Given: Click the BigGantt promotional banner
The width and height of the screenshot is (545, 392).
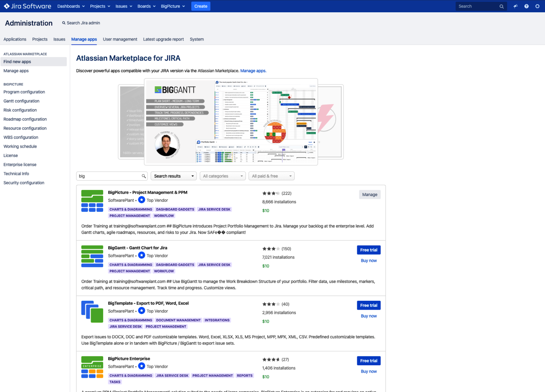Looking at the screenshot, I should click(231, 122).
